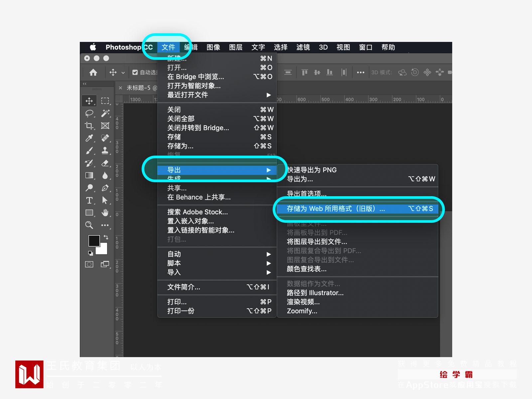Select the Magic Wand tool
The width and height of the screenshot is (532, 399).
105,113
